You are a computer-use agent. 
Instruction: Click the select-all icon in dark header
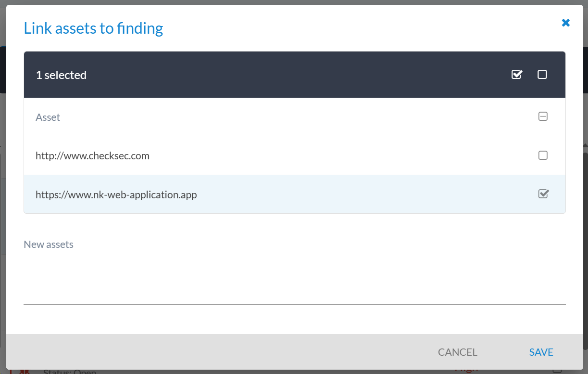click(x=517, y=75)
